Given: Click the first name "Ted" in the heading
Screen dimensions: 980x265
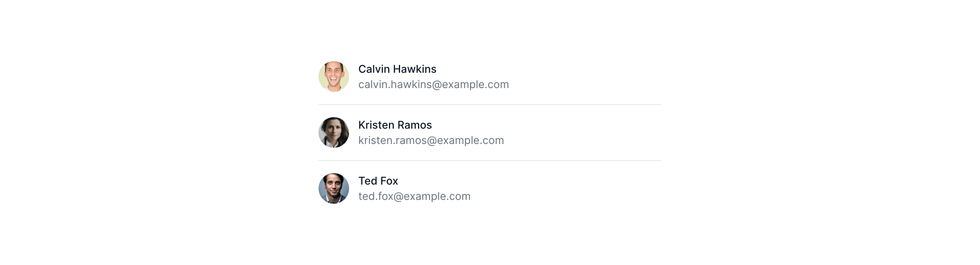Looking at the screenshot, I should [x=367, y=181].
